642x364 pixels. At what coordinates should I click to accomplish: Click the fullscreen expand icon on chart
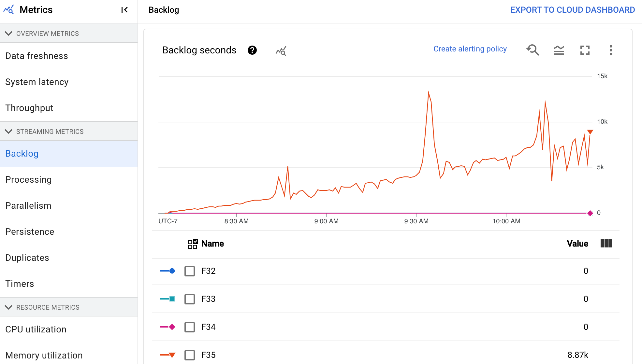coord(585,50)
